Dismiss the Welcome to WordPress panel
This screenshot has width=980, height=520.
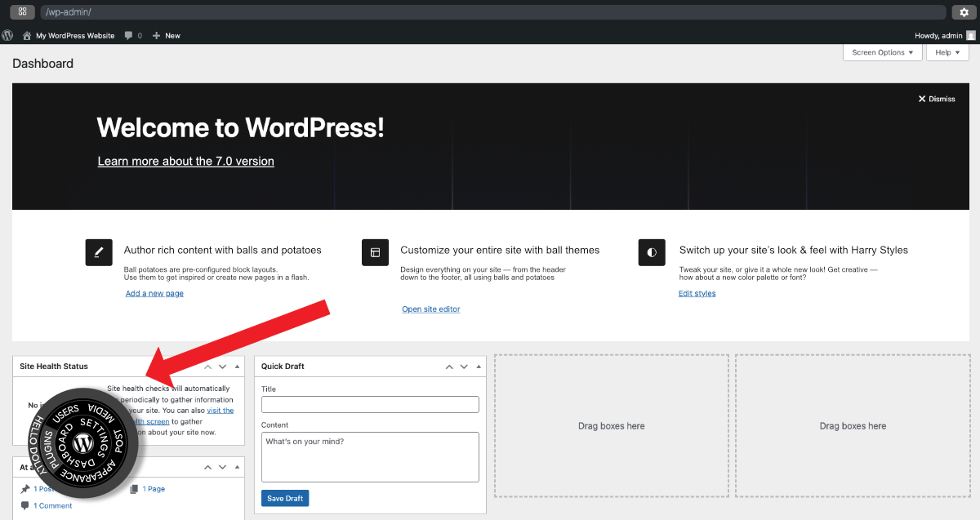click(937, 99)
